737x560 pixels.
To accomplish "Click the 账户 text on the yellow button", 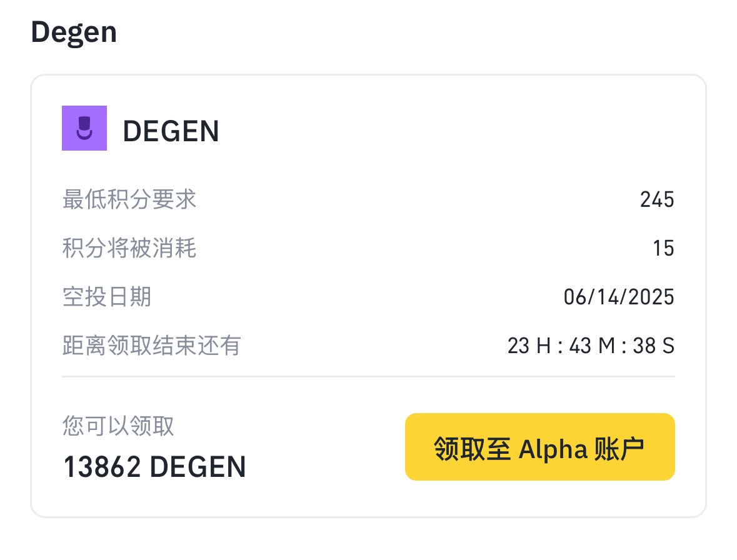I will tap(619, 449).
